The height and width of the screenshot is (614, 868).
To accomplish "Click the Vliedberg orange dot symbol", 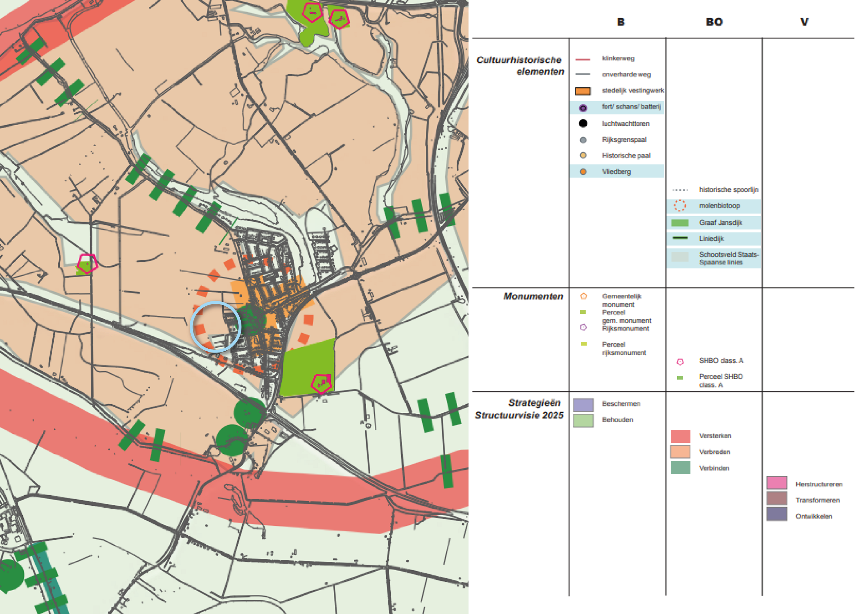I will pos(583,172).
